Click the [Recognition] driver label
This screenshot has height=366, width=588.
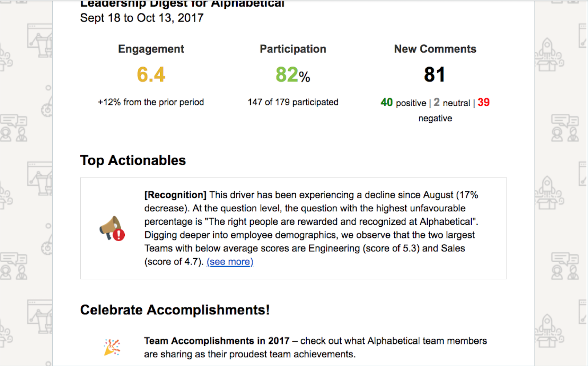(x=175, y=195)
